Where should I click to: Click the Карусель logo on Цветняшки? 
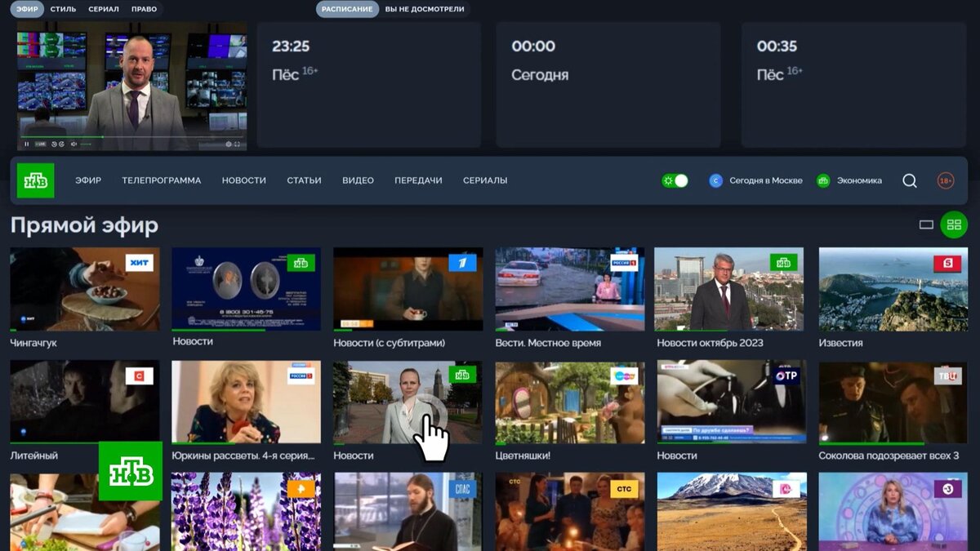tap(624, 375)
